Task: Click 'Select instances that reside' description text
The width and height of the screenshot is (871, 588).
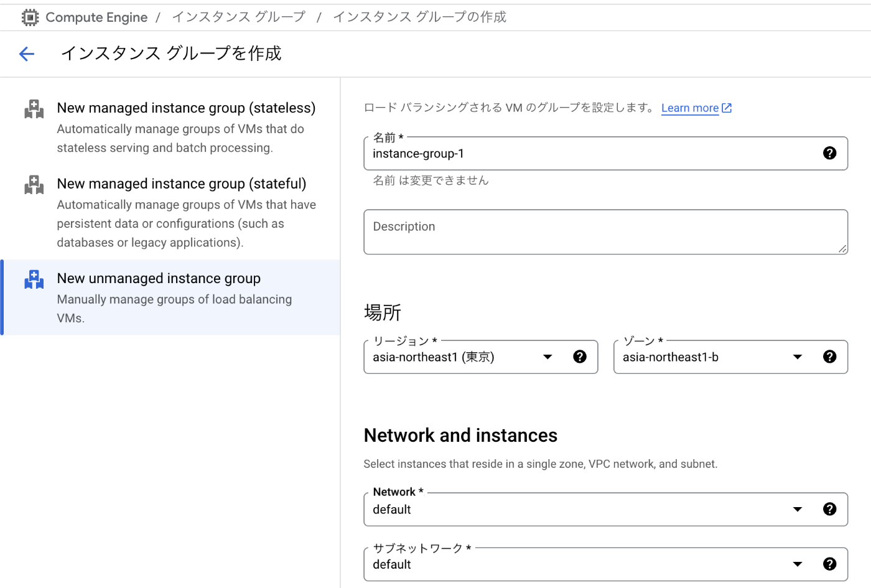Action: pos(541,464)
